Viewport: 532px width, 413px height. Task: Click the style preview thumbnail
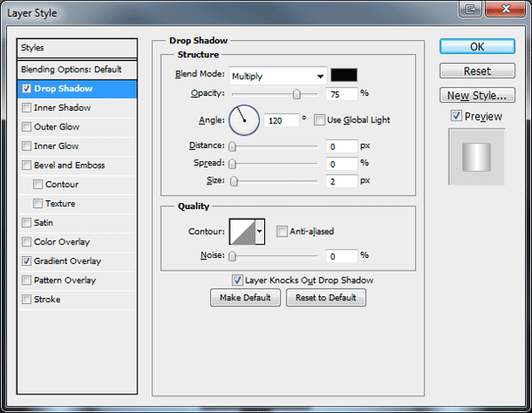[477, 157]
